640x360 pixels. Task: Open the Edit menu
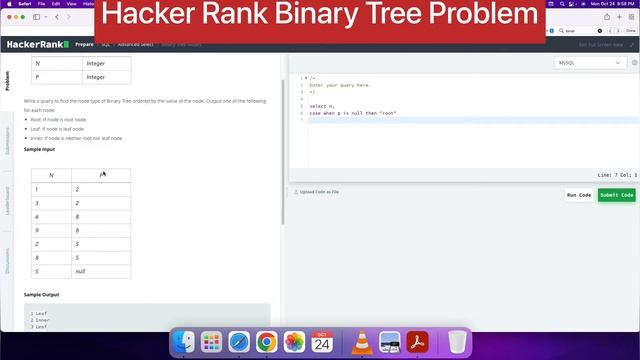56,4
